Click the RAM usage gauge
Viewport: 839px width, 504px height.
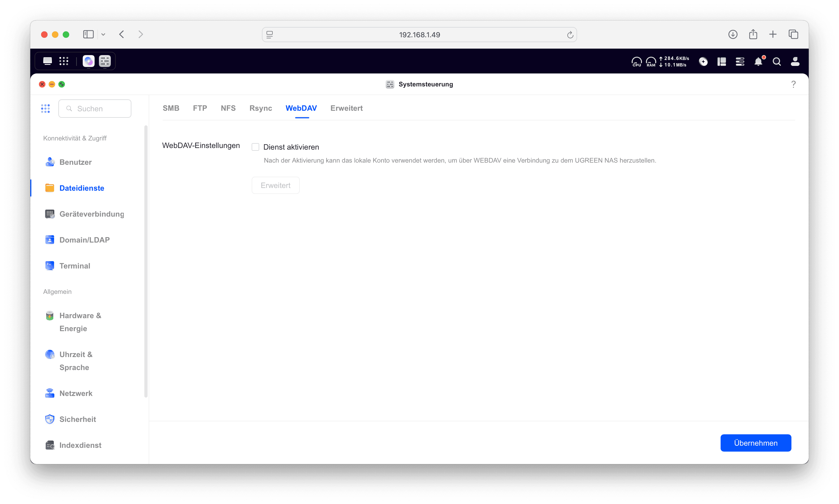(651, 62)
